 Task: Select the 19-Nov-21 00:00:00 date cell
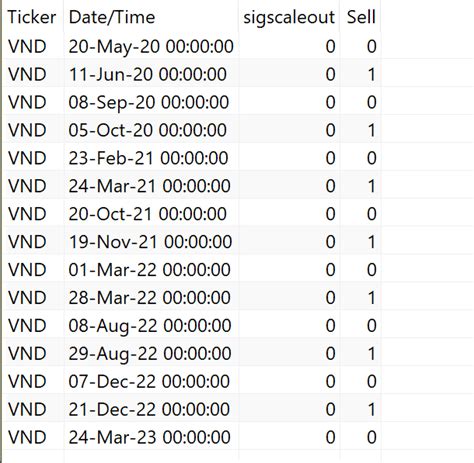[150, 242]
